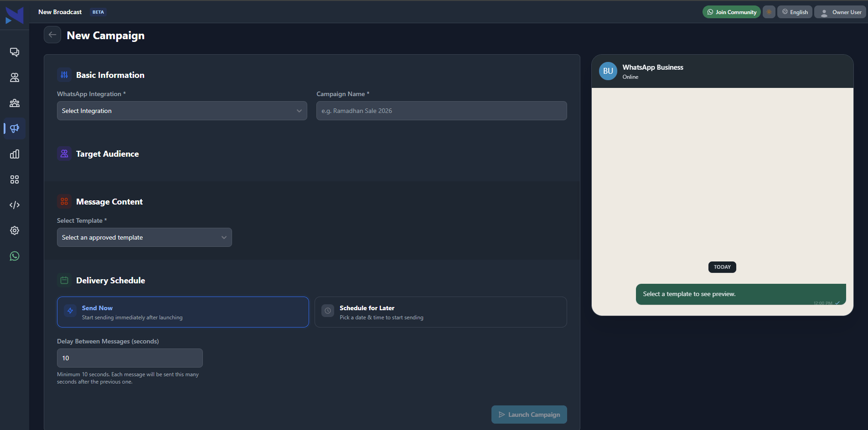Go back using the arrow button
Screen dimensions: 868x430
click(52, 35)
